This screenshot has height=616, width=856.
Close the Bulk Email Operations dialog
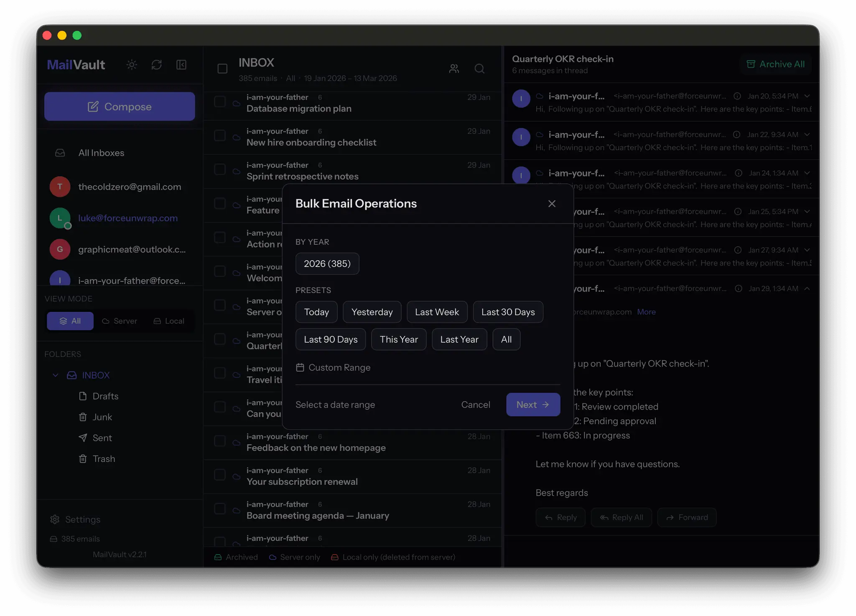[x=552, y=204]
